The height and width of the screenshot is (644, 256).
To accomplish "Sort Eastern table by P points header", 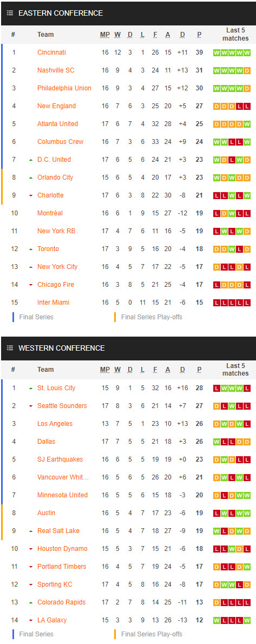I will (x=199, y=35).
